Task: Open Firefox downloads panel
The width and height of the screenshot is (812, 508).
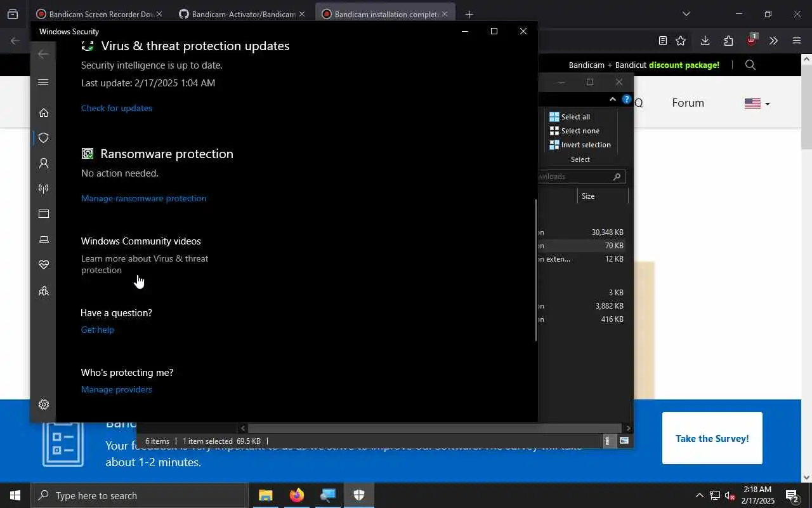Action: pos(705,41)
